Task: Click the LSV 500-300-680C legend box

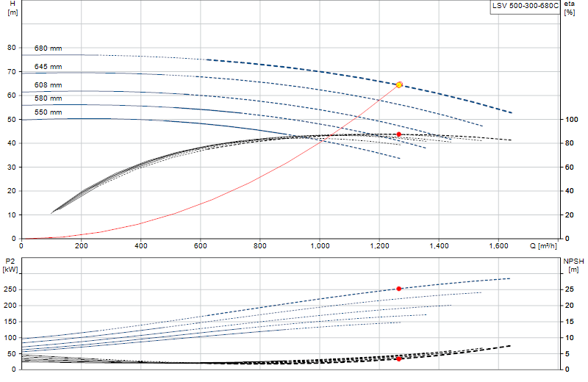Action: click(x=525, y=7)
